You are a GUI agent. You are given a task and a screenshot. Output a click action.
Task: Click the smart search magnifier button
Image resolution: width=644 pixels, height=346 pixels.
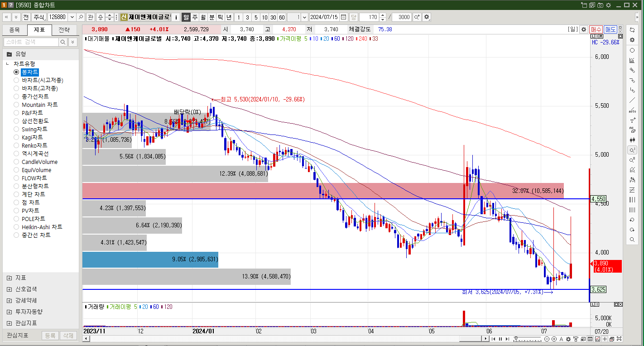[63, 42]
